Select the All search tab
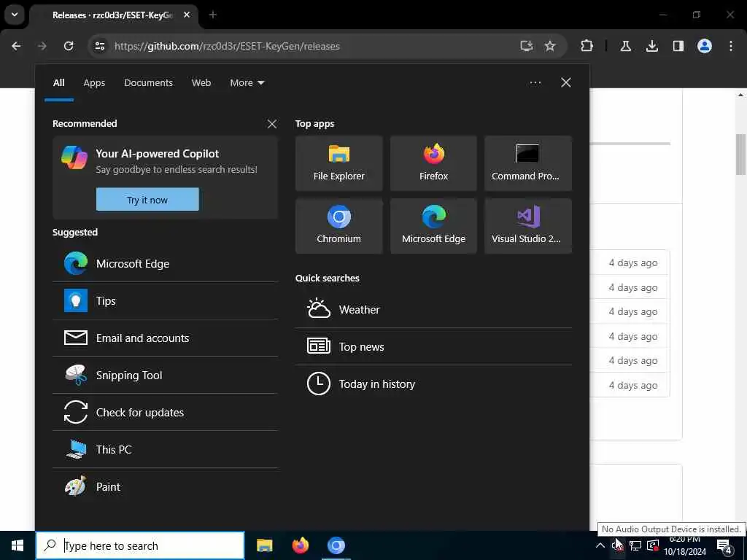Screen dimensions: 747x560 click(58, 83)
